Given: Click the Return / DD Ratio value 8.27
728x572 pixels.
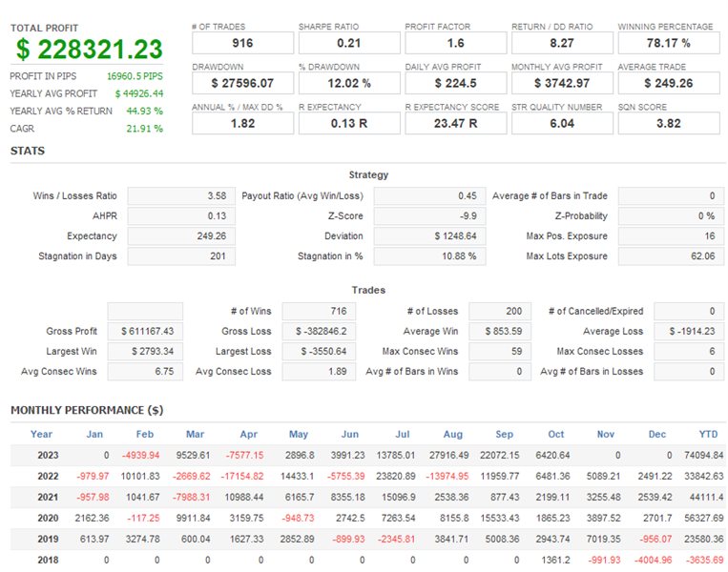Looking at the screenshot, I should tap(562, 43).
